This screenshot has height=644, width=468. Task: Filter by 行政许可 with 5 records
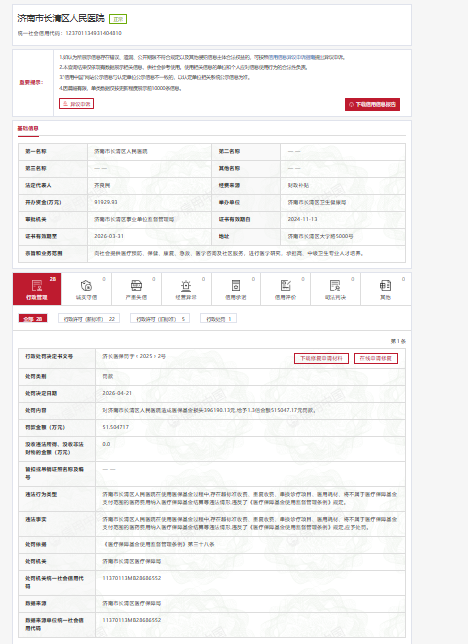pos(160,319)
